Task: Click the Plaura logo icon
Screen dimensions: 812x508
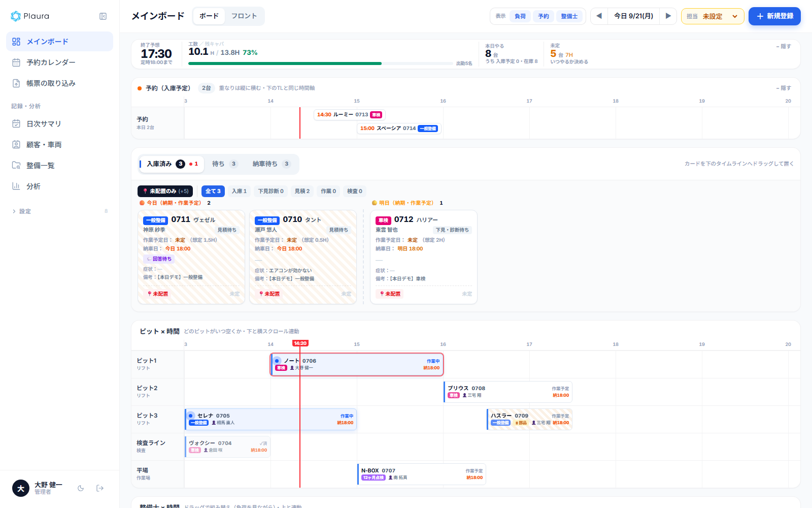Action: tap(16, 16)
